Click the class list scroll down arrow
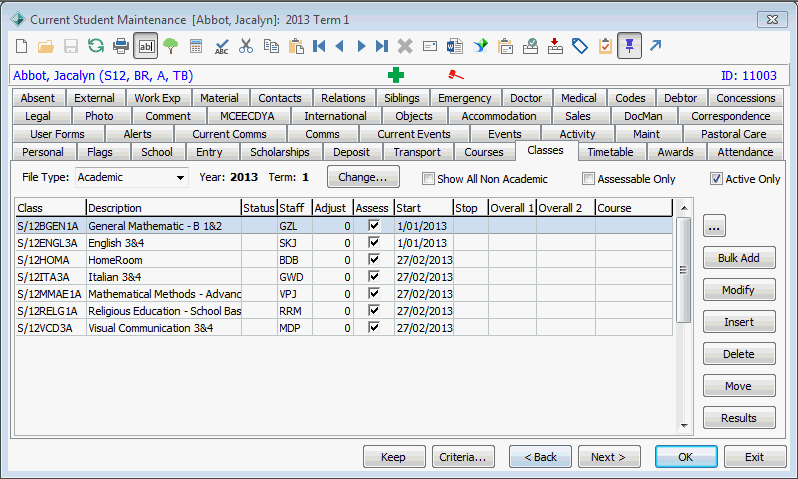 684,426
